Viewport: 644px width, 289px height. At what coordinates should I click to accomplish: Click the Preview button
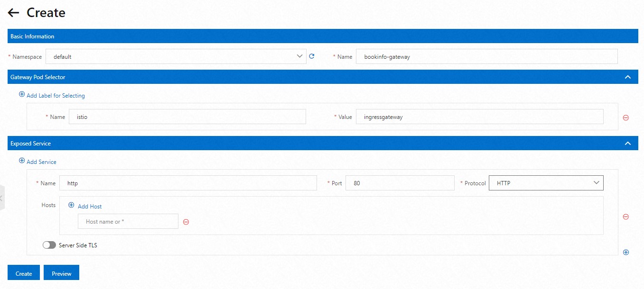coord(62,273)
